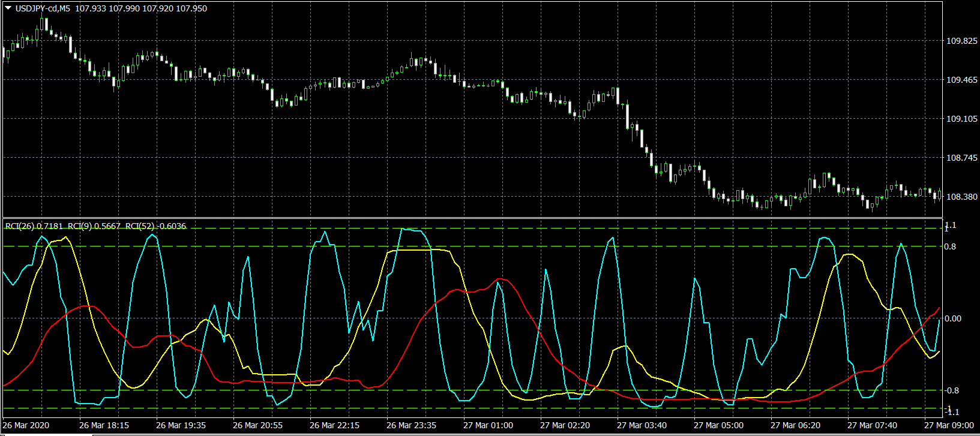Select the OHLC quote 107.933 107.990 107.920 107.950
Viewport: 980px width, 436px height.
(141, 8)
